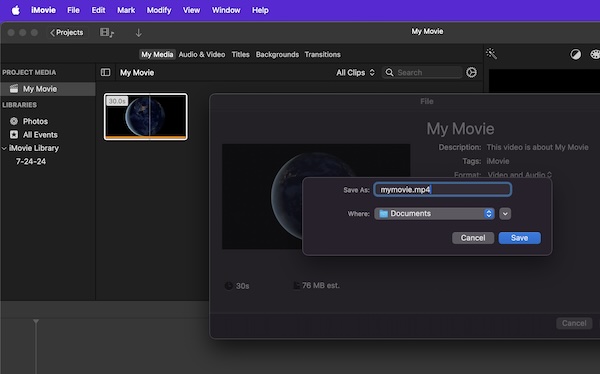Click the magnifier icon in the Search field
This screenshot has height=374, width=600.
[x=389, y=72]
